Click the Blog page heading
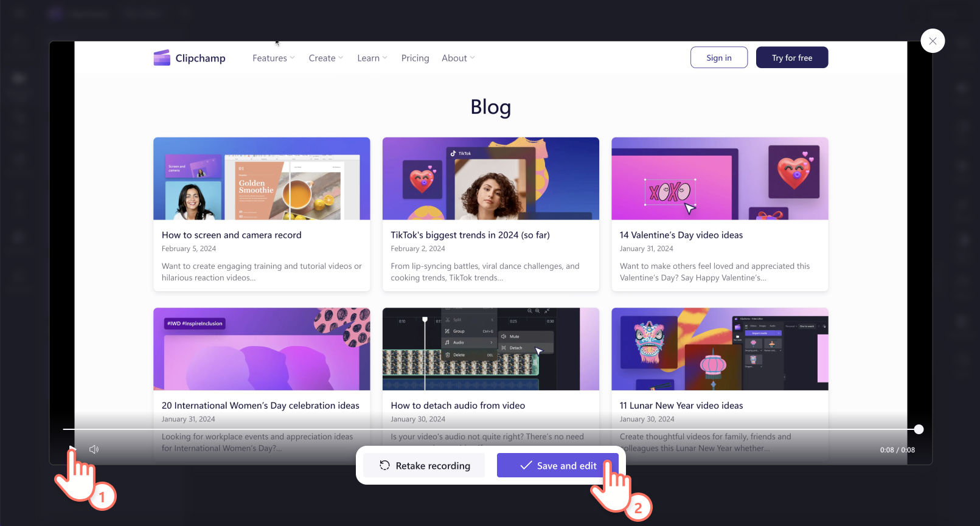The height and width of the screenshot is (526, 980). coord(491,107)
